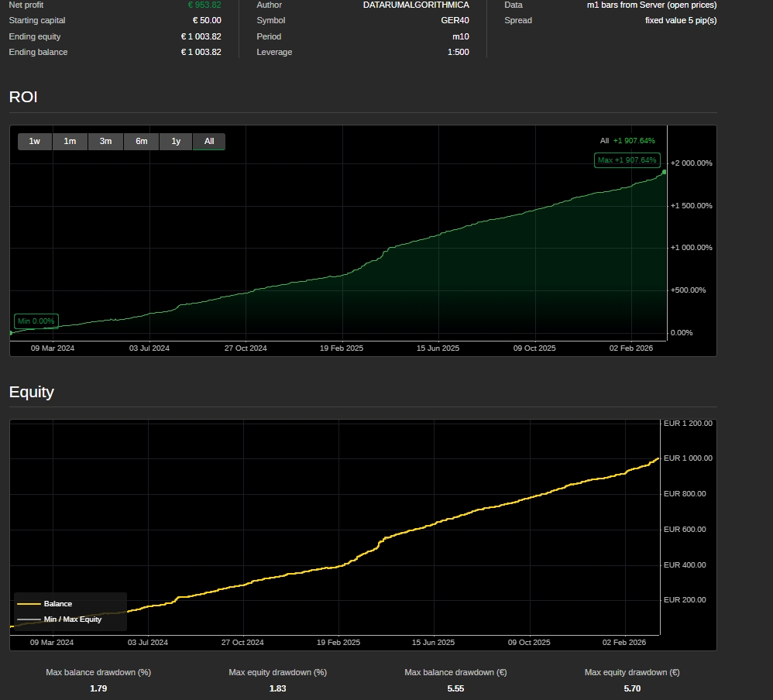
Task: Click the Max equity drawdown (€) value 5.70
Action: [x=632, y=688]
